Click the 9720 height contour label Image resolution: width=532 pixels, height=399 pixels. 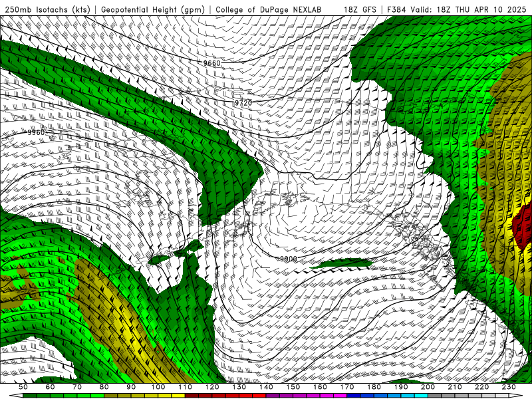tap(243, 102)
